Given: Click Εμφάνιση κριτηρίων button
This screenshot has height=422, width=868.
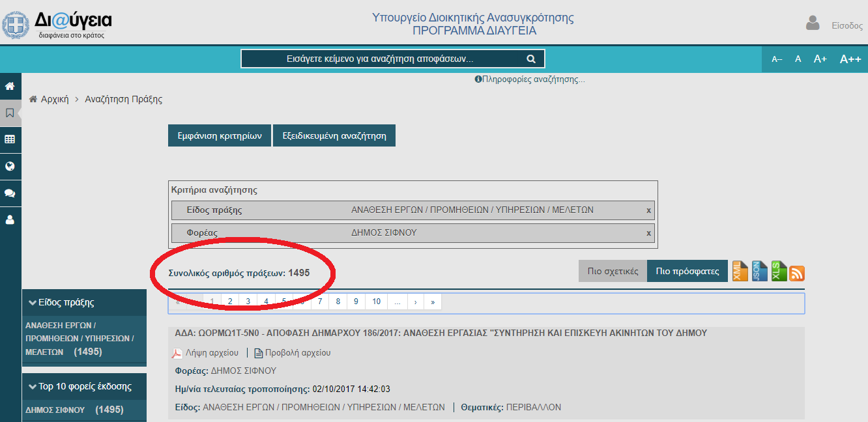Looking at the screenshot, I should click(x=220, y=136).
